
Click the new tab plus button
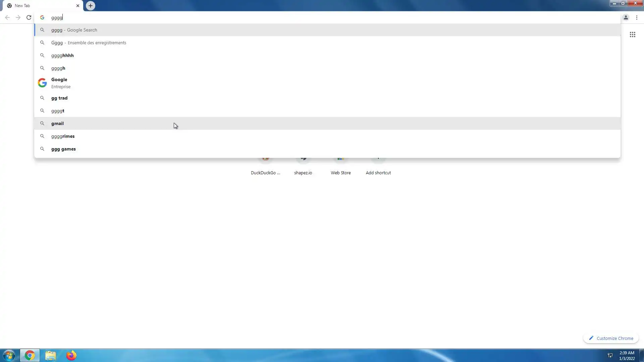(x=90, y=6)
